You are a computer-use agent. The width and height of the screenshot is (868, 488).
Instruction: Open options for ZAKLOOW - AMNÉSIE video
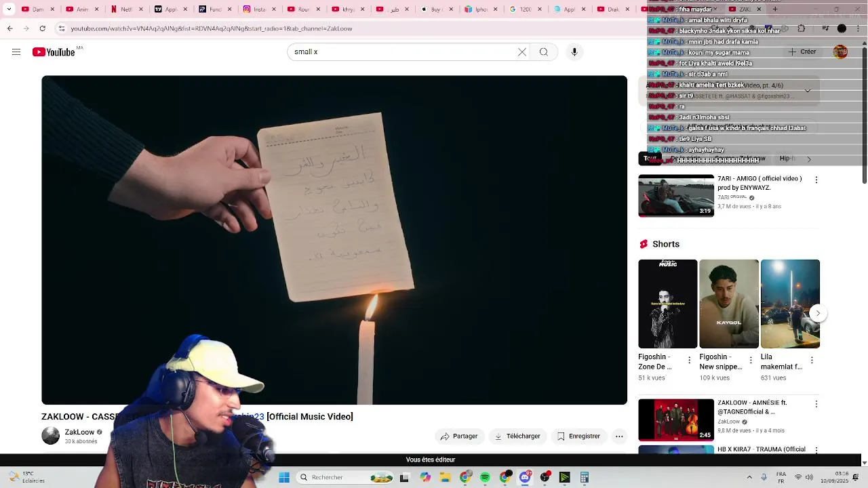[x=816, y=404]
